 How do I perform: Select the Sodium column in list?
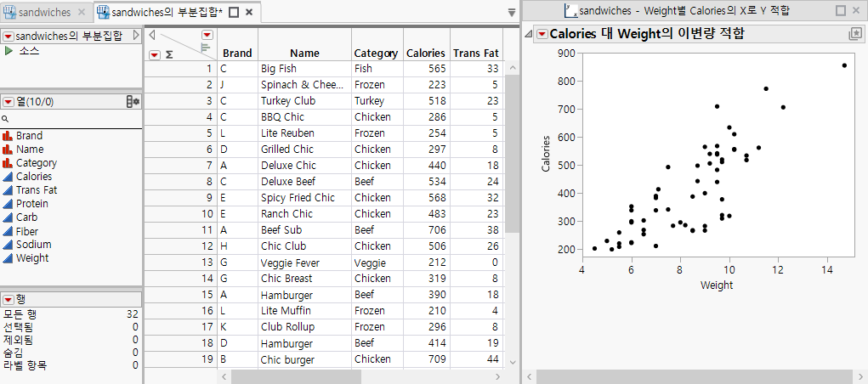(x=33, y=245)
